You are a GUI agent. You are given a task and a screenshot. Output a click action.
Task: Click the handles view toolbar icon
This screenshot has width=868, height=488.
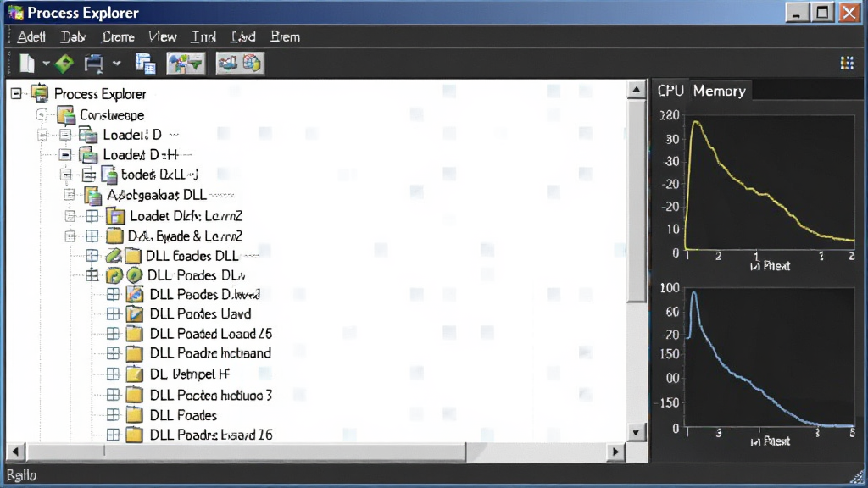tap(227, 63)
